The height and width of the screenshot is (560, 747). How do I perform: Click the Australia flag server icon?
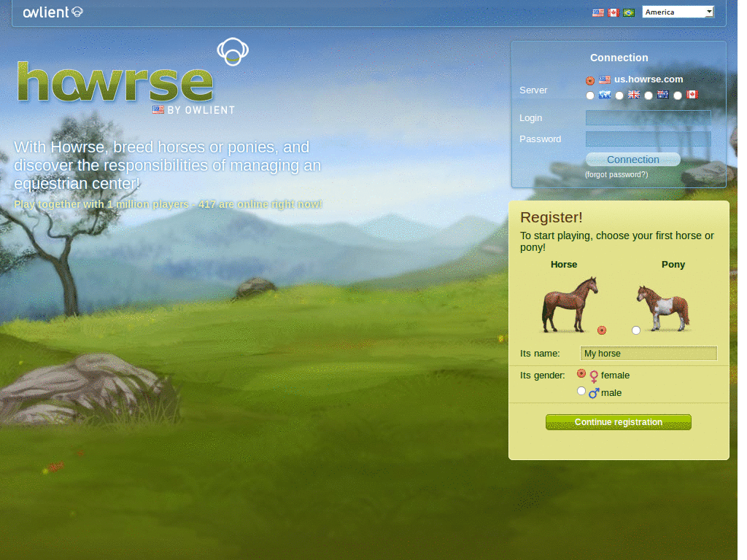click(663, 95)
